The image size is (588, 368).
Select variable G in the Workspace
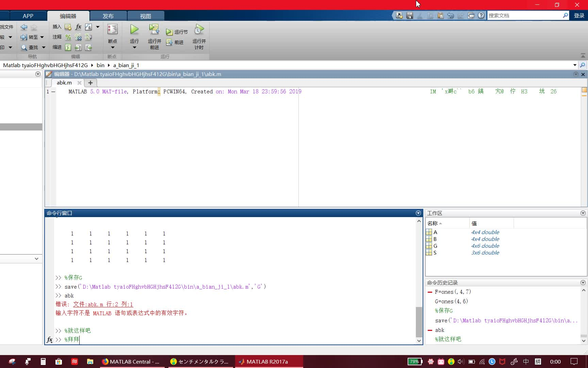pyautogui.click(x=435, y=246)
